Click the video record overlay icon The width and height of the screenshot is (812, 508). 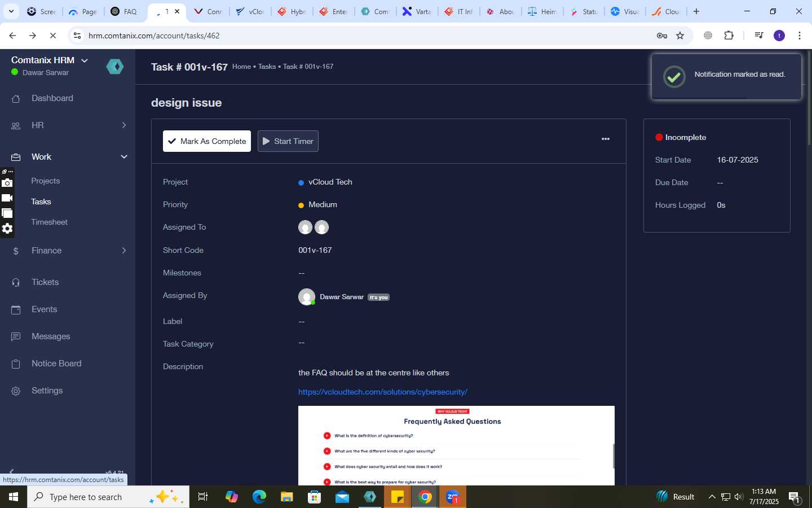click(7, 198)
